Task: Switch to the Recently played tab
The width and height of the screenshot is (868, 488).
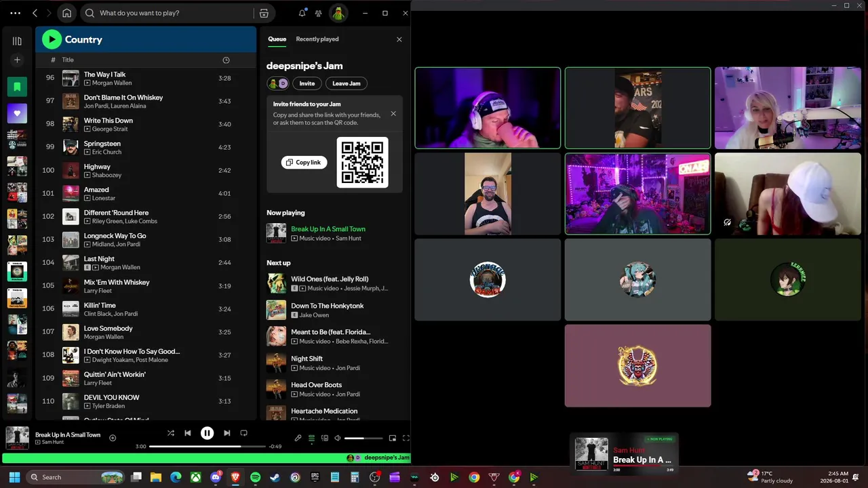Action: tap(317, 39)
